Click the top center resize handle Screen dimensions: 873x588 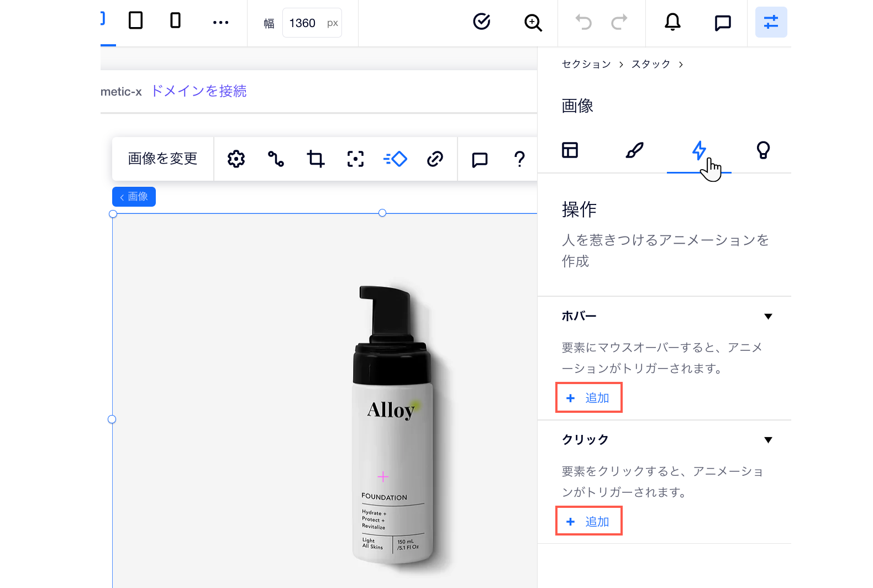point(382,213)
